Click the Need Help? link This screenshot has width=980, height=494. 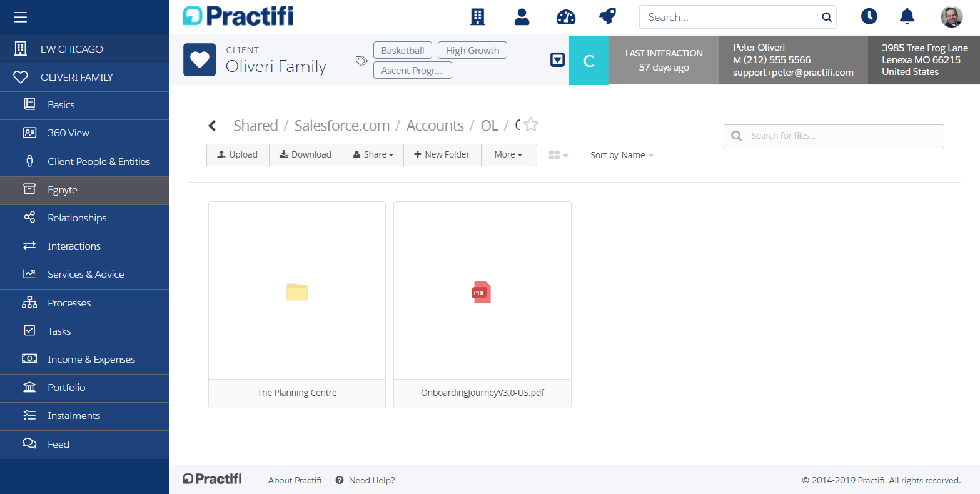pyautogui.click(x=365, y=480)
